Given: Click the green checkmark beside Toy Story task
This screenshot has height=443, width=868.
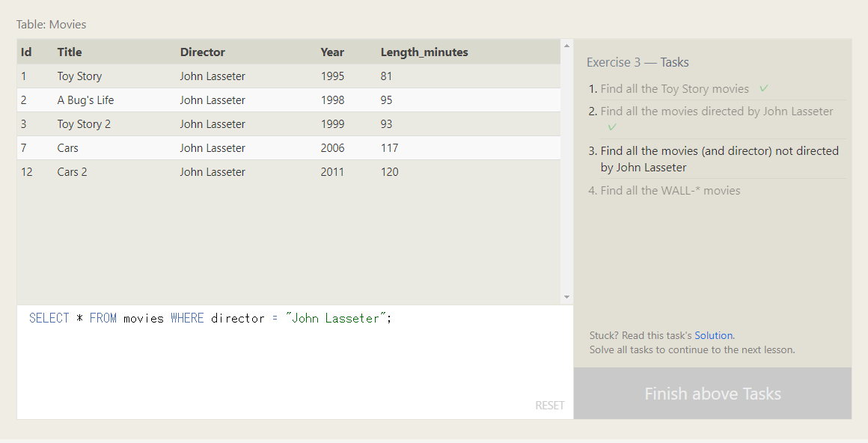Looking at the screenshot, I should click(764, 88).
